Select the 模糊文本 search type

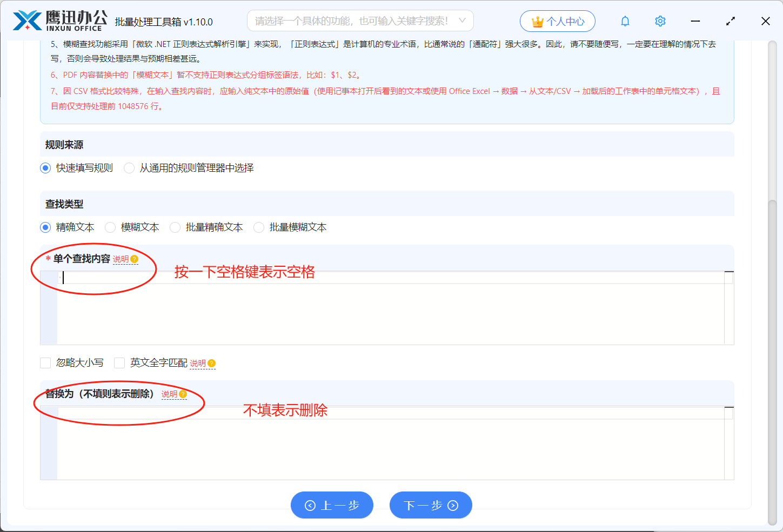(110, 227)
